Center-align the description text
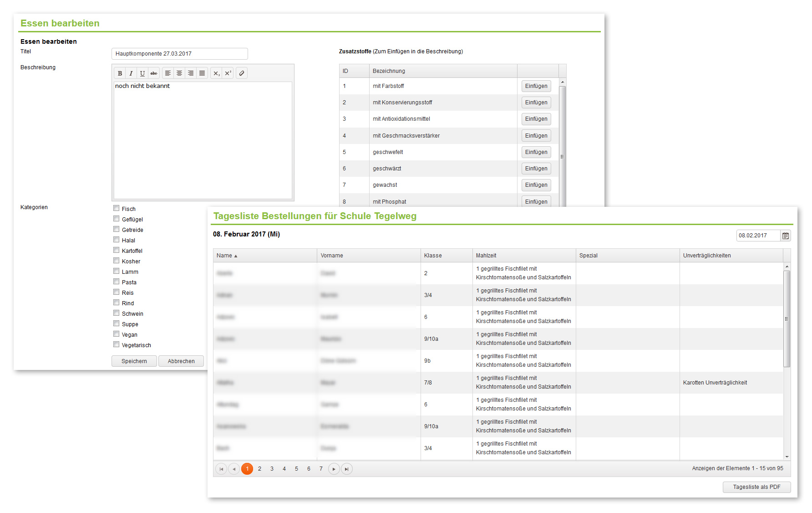 pos(179,73)
